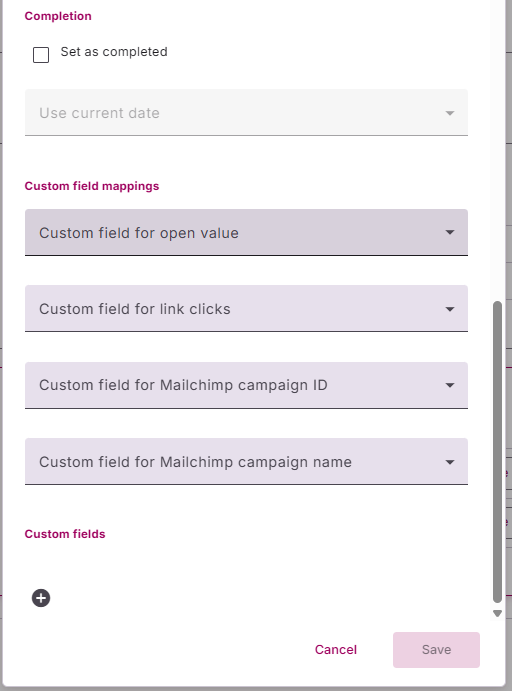The image size is (512, 691).
Task: Click the scrollbar down arrow
Action: [x=497, y=613]
